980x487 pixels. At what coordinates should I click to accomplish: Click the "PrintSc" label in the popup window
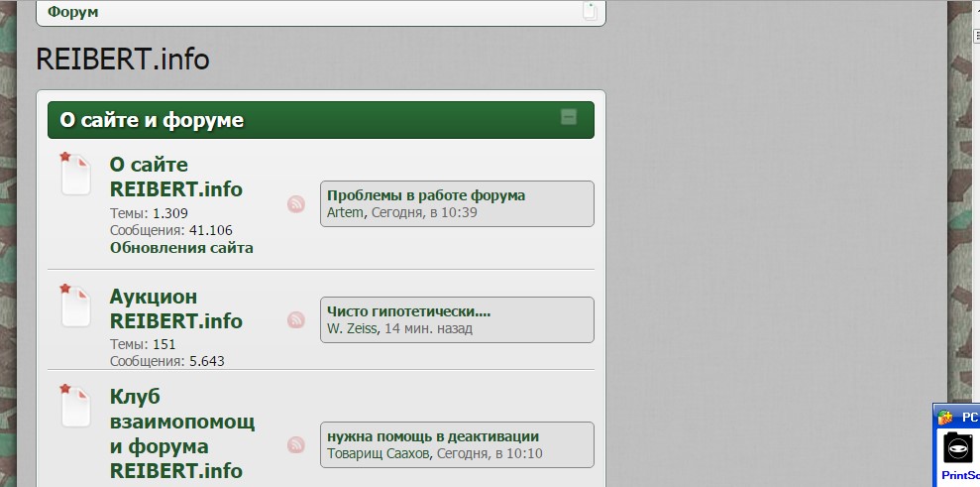click(x=960, y=476)
